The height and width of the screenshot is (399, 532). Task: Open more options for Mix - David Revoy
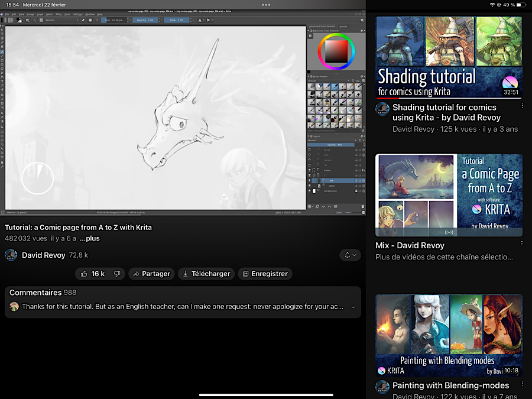tap(522, 244)
